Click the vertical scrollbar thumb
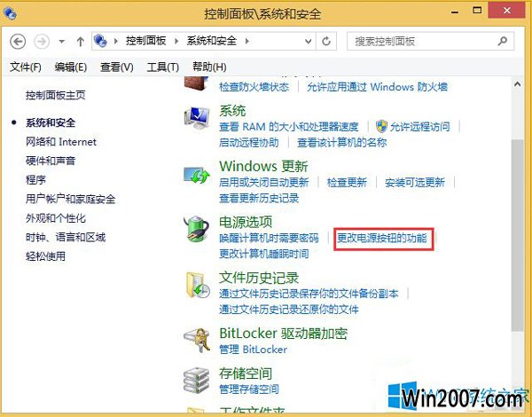The height and width of the screenshot is (417, 532). pyautogui.click(x=518, y=235)
